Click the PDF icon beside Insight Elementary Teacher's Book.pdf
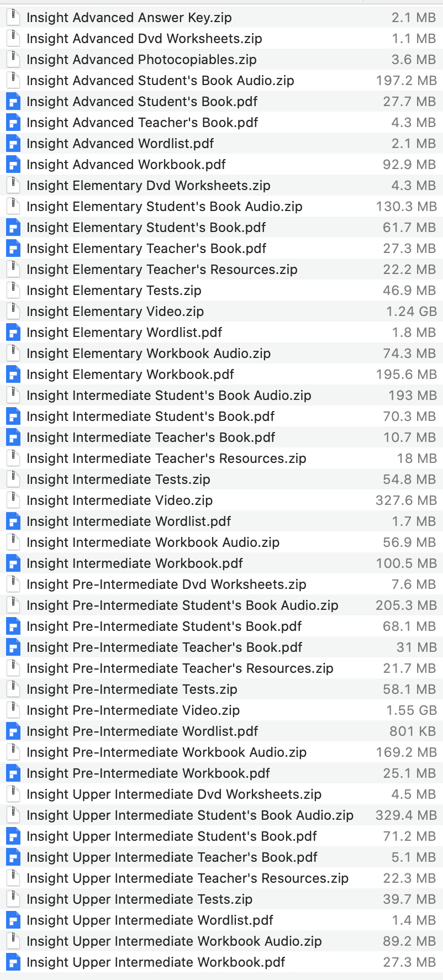The height and width of the screenshot is (980, 443). 13,249
